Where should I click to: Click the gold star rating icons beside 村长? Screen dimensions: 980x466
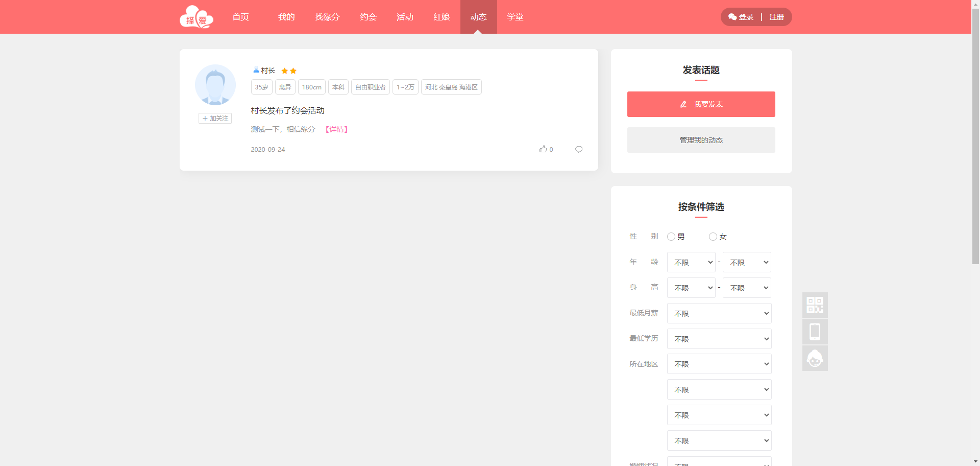(289, 71)
